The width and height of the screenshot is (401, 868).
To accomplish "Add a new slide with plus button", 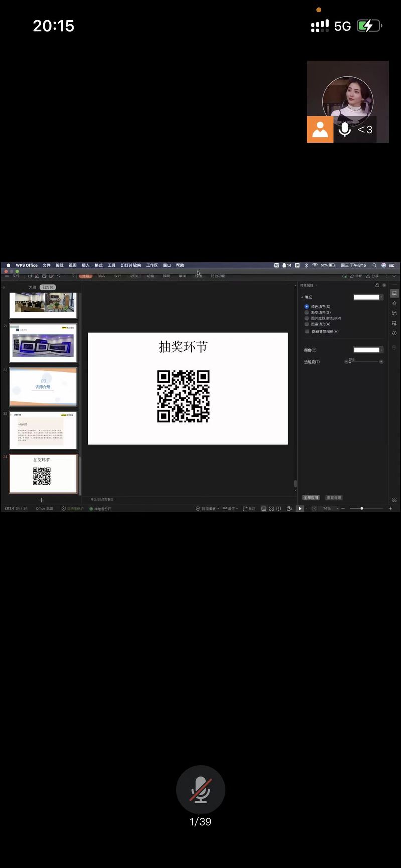I will 42,500.
